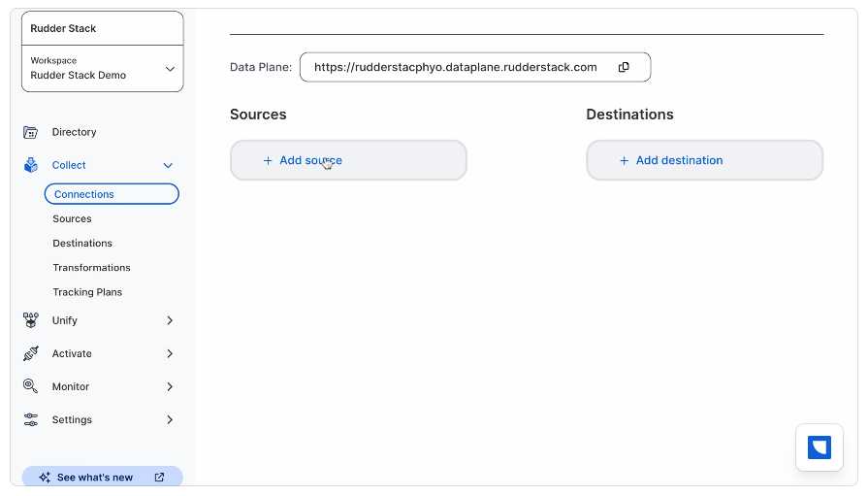Go to Sources in the sidebar

click(72, 219)
